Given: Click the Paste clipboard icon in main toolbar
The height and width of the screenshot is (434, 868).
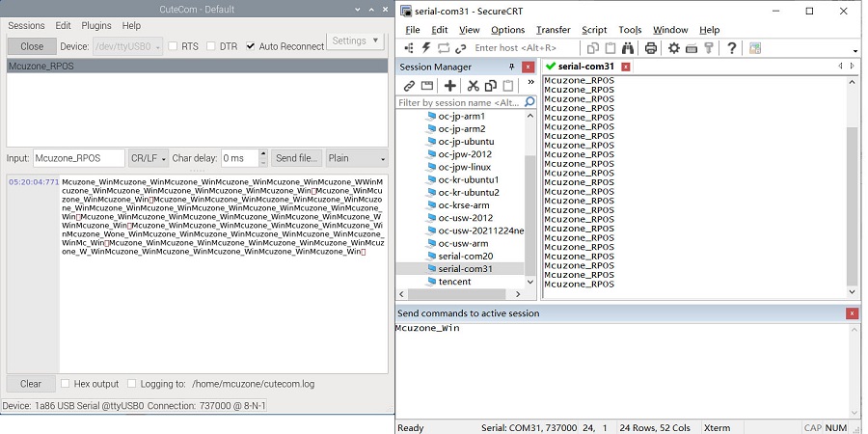Looking at the screenshot, I should pos(610,48).
